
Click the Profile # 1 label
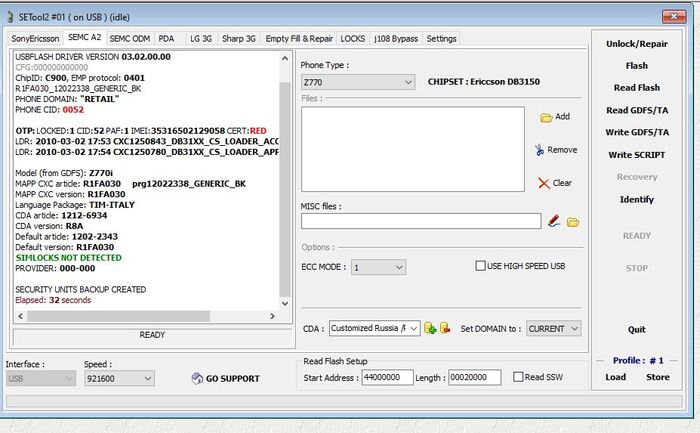pos(638,360)
